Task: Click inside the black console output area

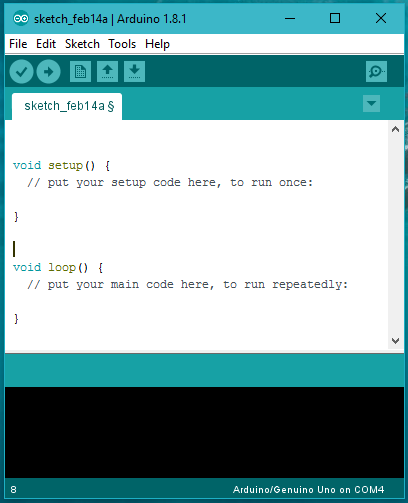Action: coord(204,432)
